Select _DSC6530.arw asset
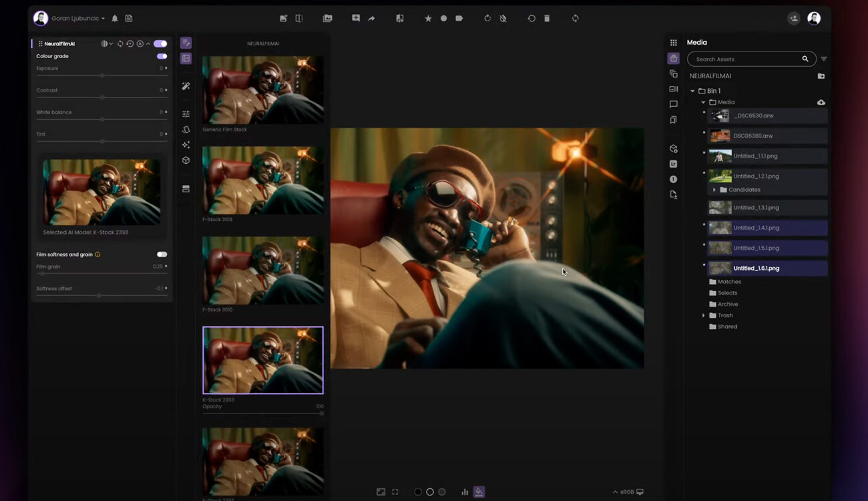 (768, 116)
